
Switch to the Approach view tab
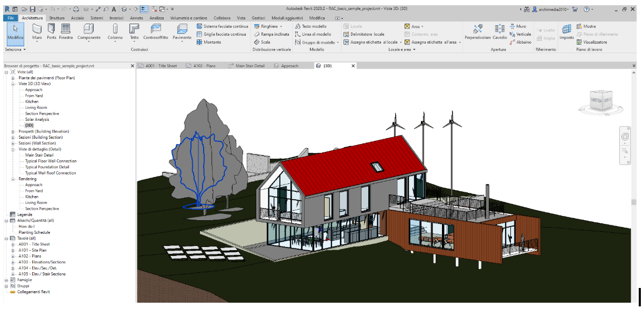coord(287,66)
